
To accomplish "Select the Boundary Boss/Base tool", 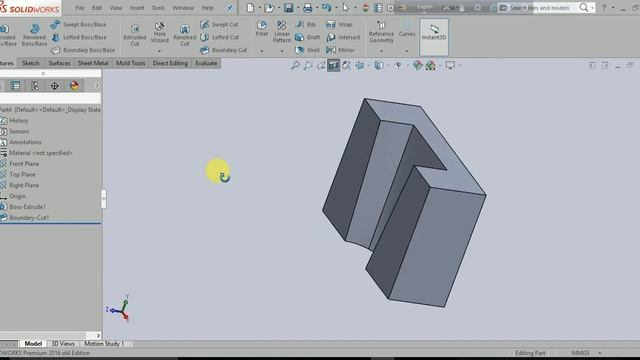I will (x=83, y=50).
